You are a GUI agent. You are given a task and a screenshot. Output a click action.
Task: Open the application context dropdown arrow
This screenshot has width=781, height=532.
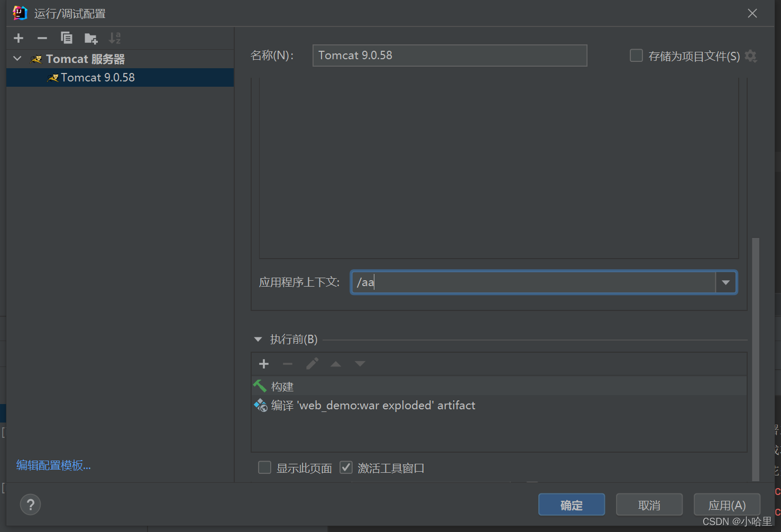coord(726,282)
